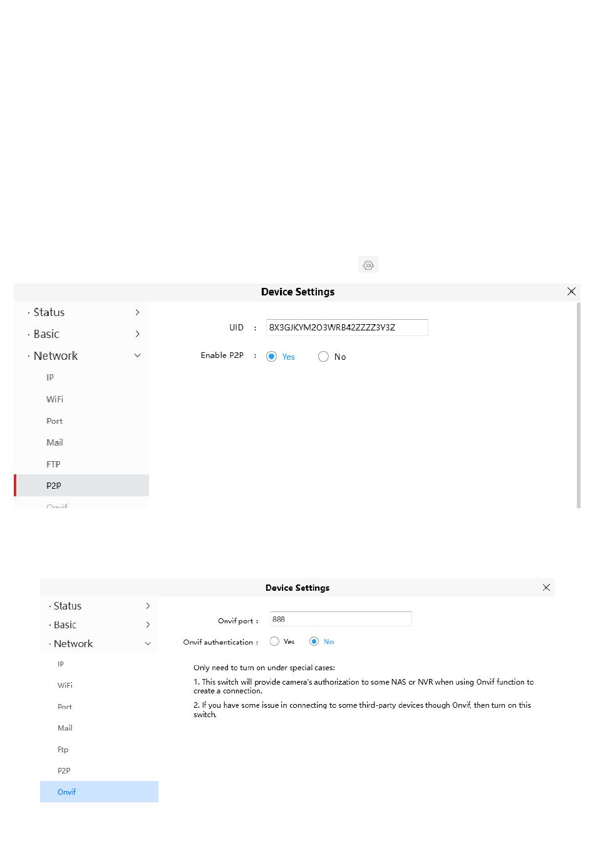Select No for Enable P2P
Viewport: 595px width, 868px height.
(x=323, y=357)
